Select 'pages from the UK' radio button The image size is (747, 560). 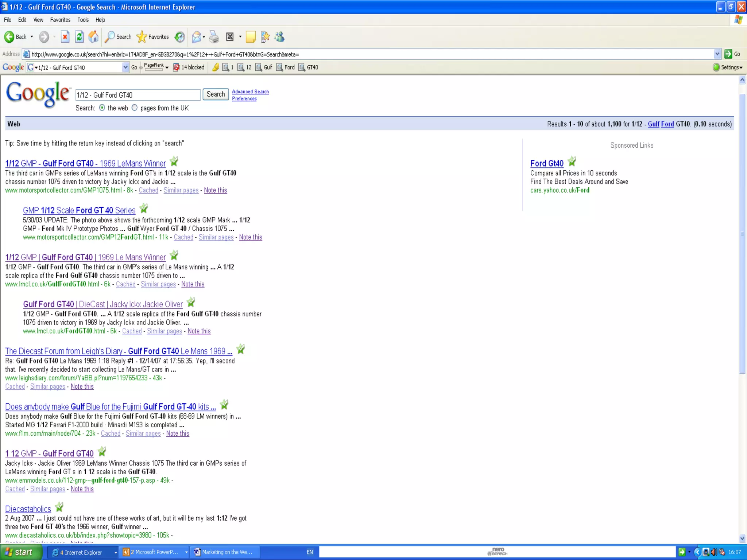point(135,108)
